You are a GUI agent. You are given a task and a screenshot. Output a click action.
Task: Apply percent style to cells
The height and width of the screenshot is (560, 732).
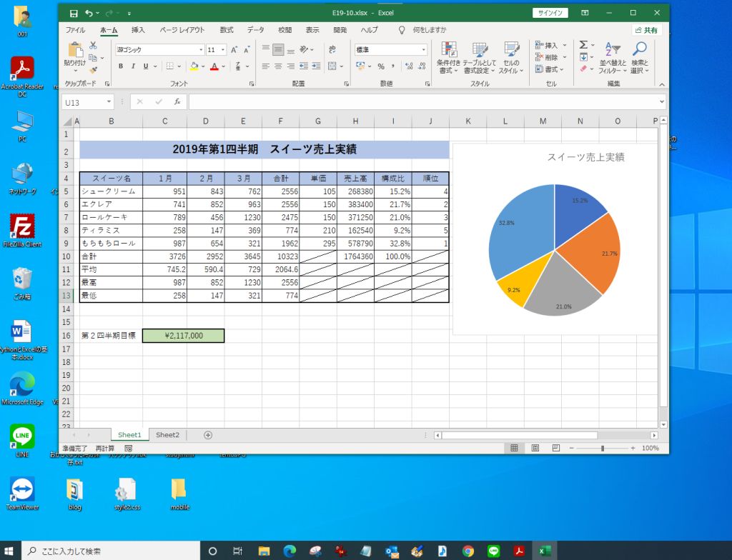381,66
